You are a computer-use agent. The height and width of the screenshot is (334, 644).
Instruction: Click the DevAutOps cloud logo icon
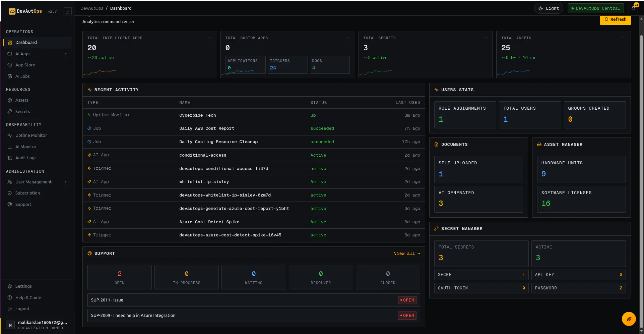coord(12,11)
